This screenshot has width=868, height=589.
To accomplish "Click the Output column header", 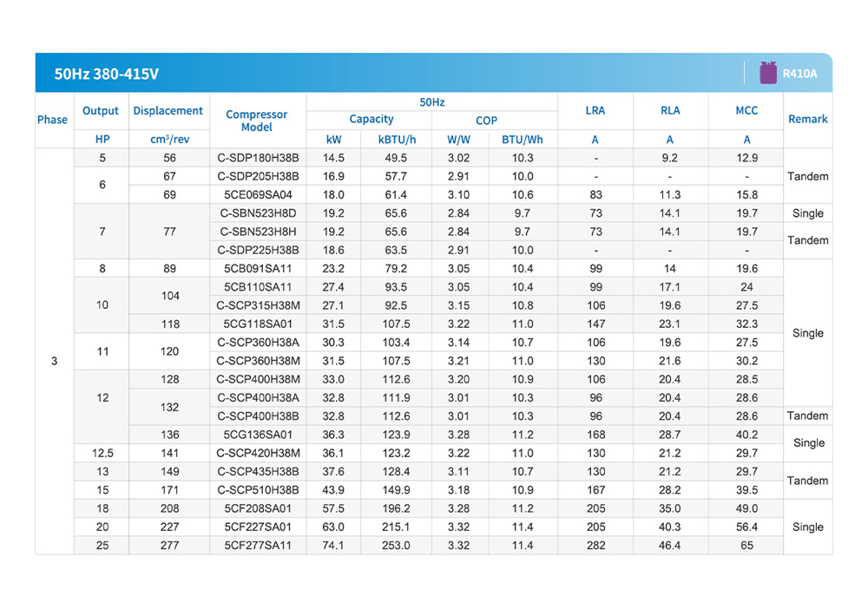I will click(100, 111).
